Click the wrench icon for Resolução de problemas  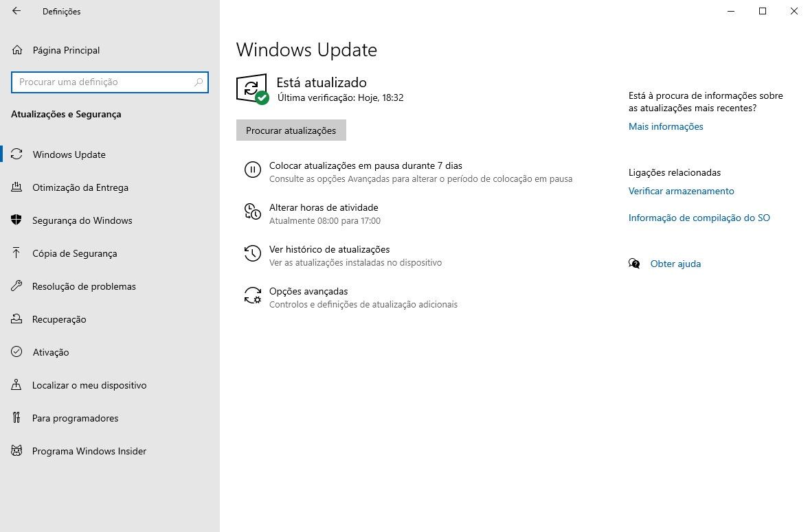pos(16,286)
